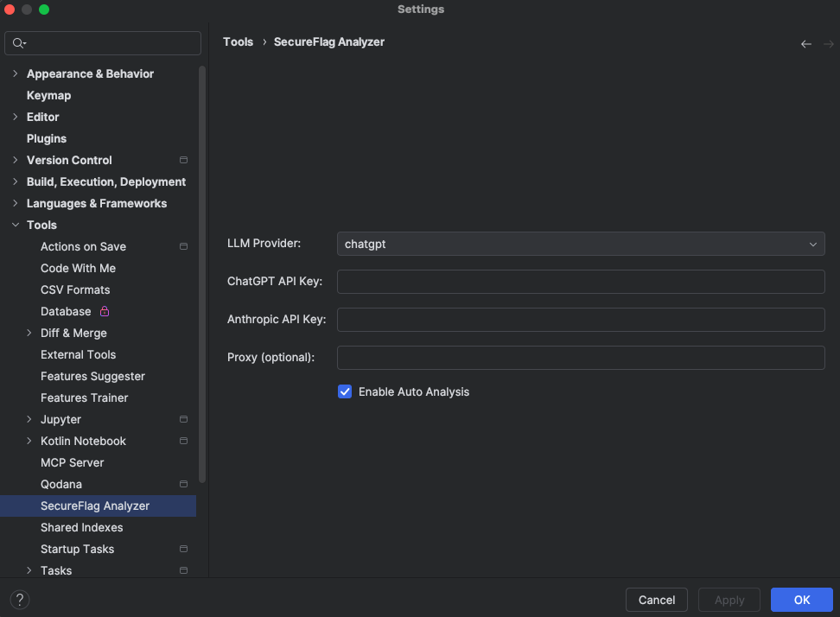Click project-level icon beside Startup Tasks
This screenshot has height=617, width=840.
point(183,550)
